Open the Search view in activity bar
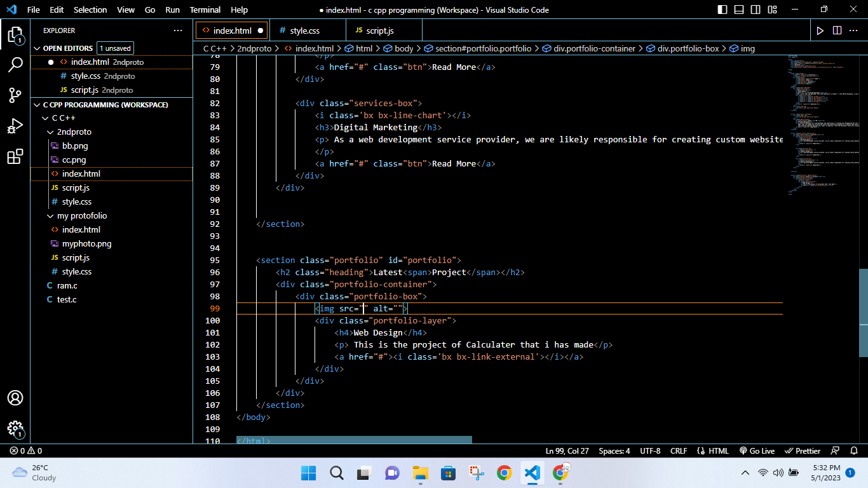 pyautogui.click(x=15, y=64)
